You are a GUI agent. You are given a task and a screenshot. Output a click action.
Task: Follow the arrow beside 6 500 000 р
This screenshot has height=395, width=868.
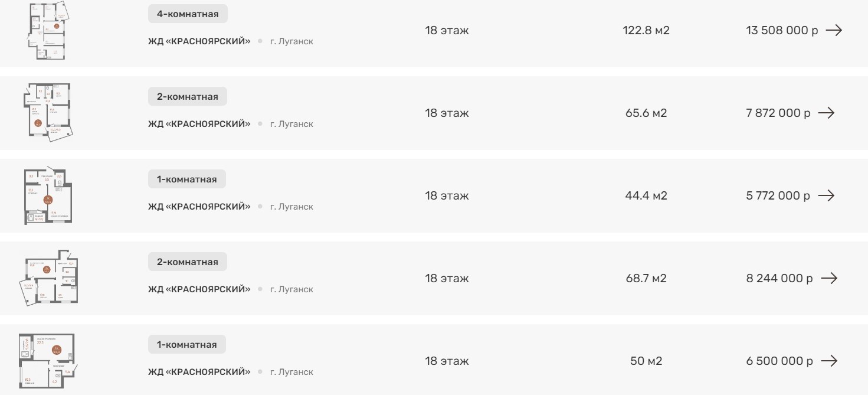pos(829,361)
